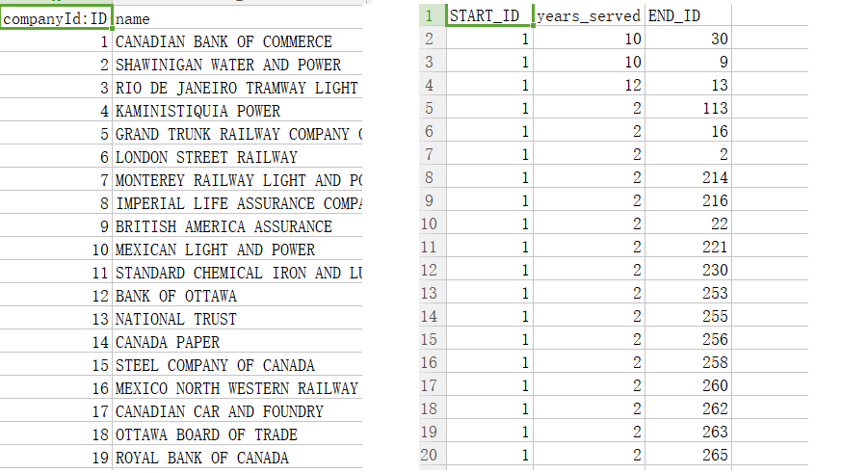This screenshot has width=868, height=473.
Task: Select the END_ID header cell
Action: click(x=688, y=15)
